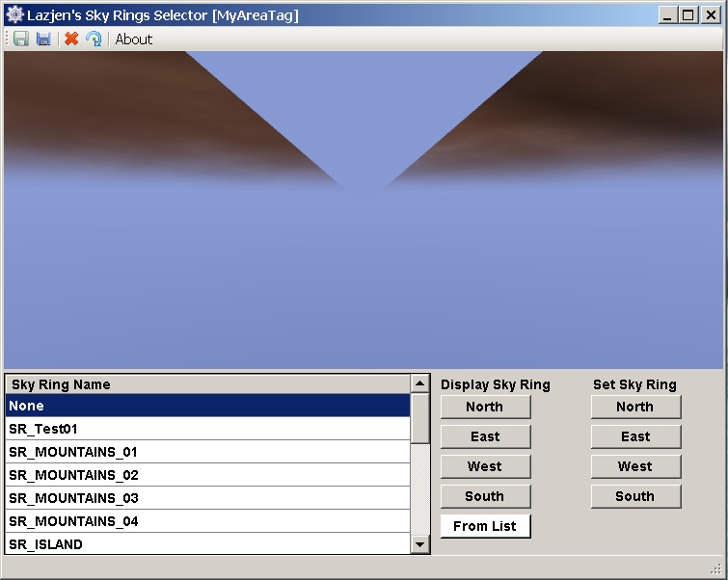Click the list scrollbar up arrow
728x580 pixels.
point(420,383)
